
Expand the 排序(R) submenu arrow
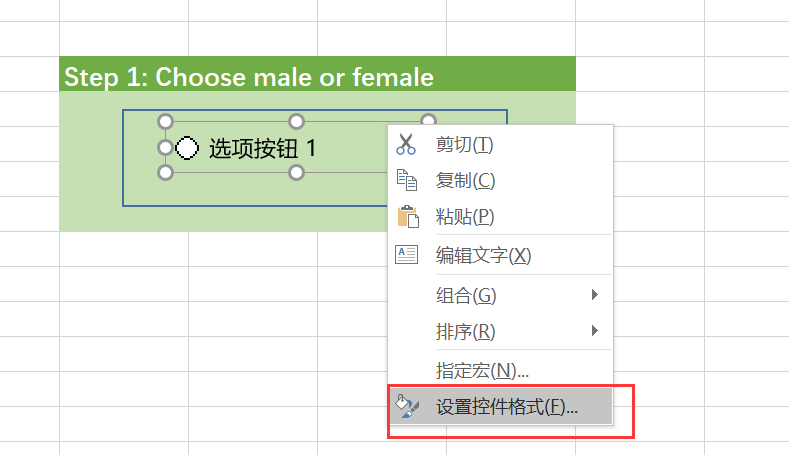coord(595,331)
